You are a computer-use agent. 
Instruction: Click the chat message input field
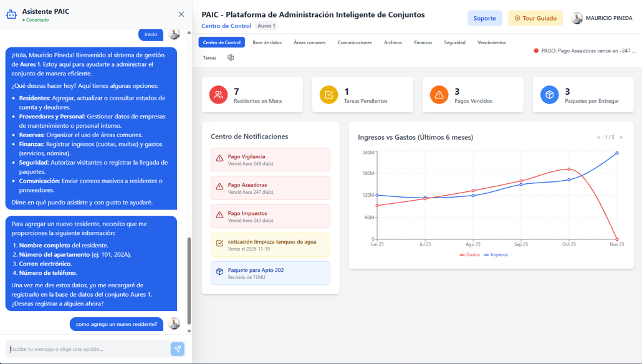(88, 349)
